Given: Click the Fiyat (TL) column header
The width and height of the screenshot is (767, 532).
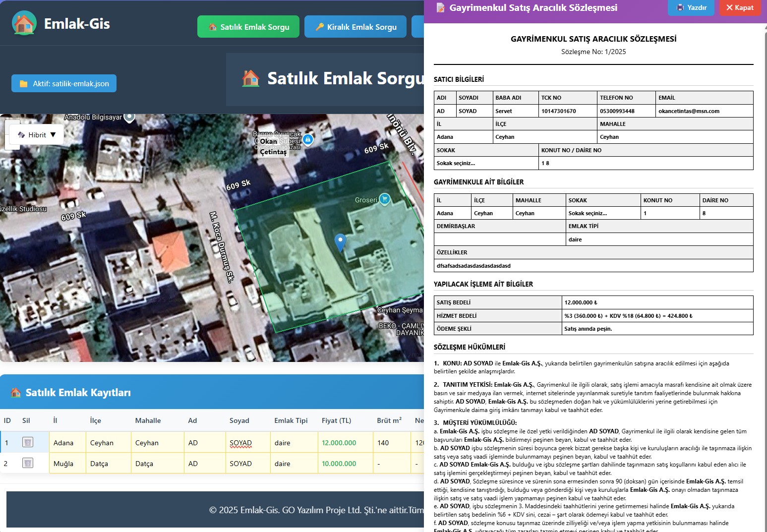Looking at the screenshot, I should click(x=336, y=420).
